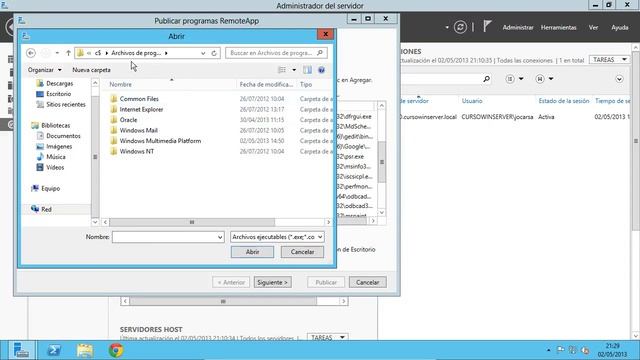Sort files by Fecha de modificación column
This screenshot has height=360, width=640.
click(266, 84)
